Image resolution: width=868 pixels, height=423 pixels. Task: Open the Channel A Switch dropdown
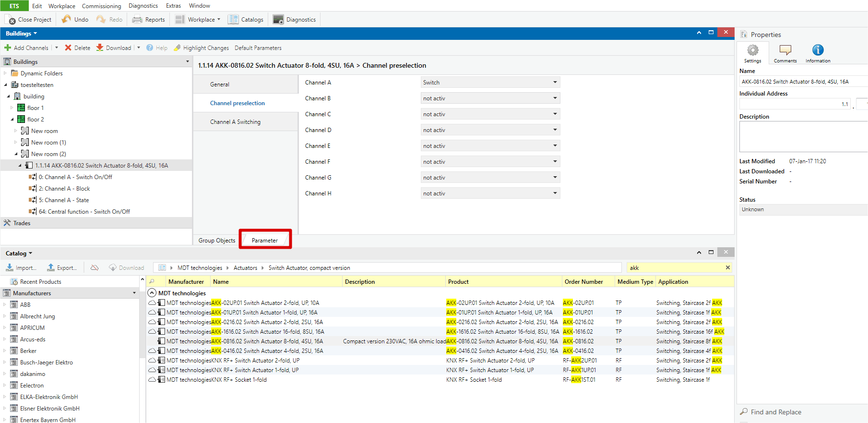490,83
